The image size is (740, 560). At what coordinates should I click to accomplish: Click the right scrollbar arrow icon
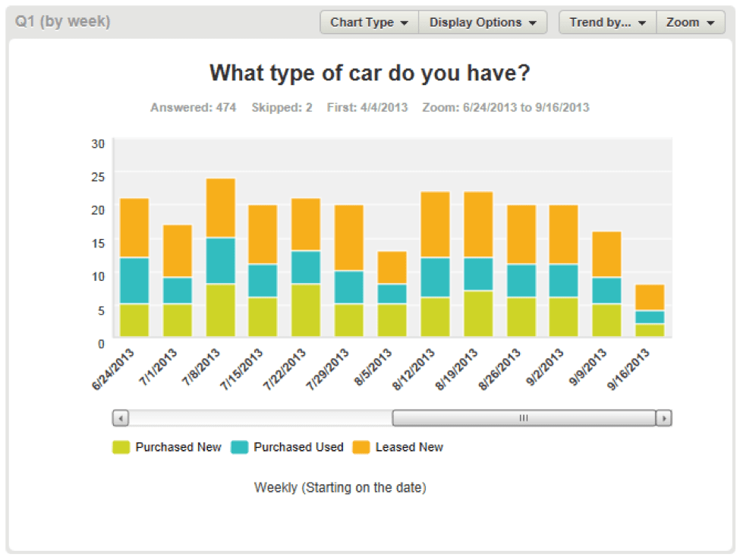pyautogui.click(x=663, y=417)
